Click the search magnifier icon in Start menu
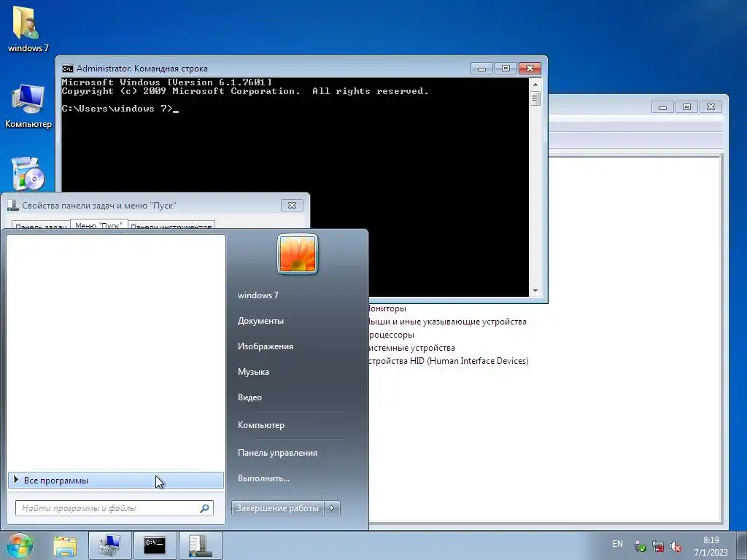 204,508
